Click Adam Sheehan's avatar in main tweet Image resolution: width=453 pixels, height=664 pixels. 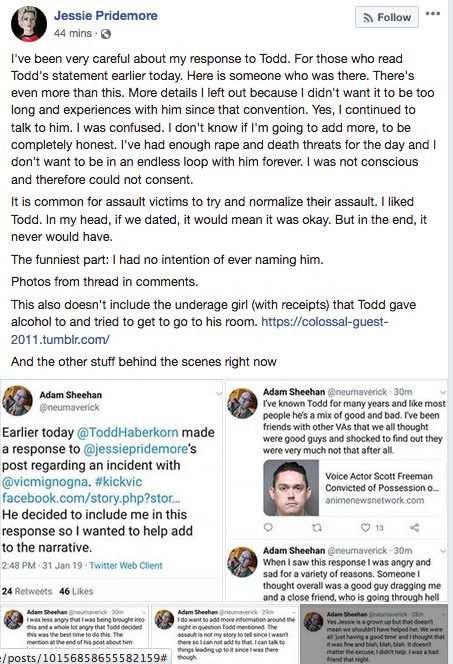[x=17, y=401]
